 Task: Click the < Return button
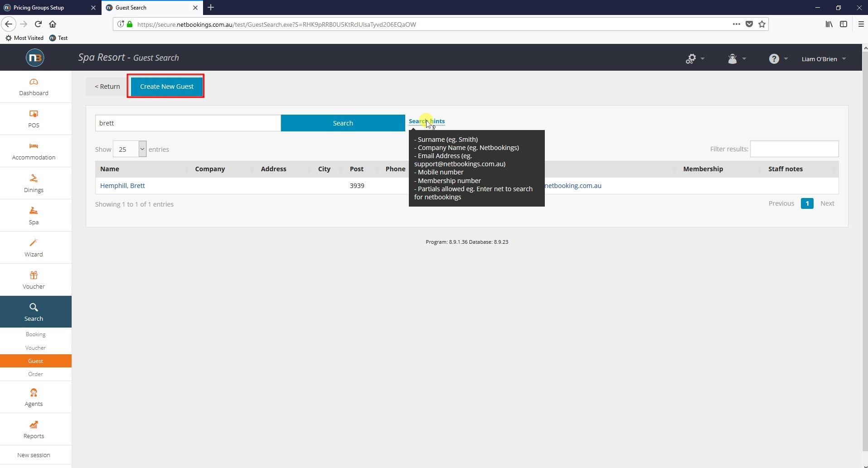107,86
